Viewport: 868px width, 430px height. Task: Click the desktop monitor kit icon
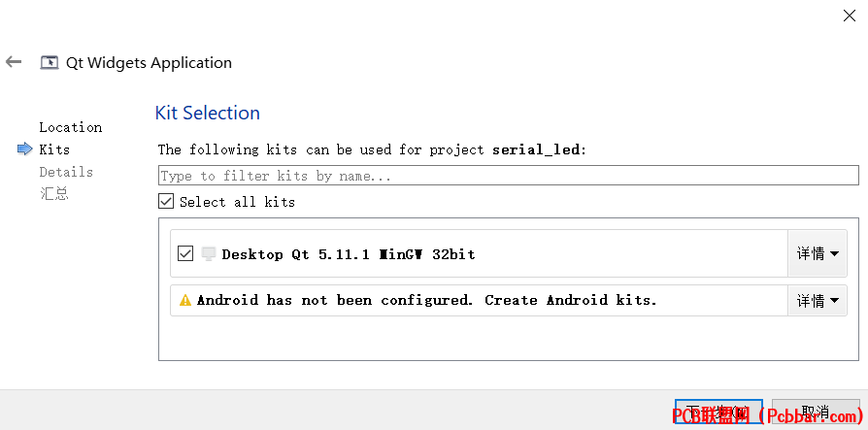click(208, 254)
